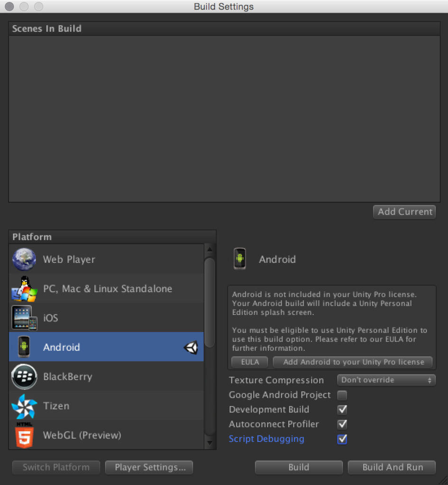This screenshot has width=448, height=485.
Task: Click the Unity logo on Android row
Action: (x=191, y=347)
